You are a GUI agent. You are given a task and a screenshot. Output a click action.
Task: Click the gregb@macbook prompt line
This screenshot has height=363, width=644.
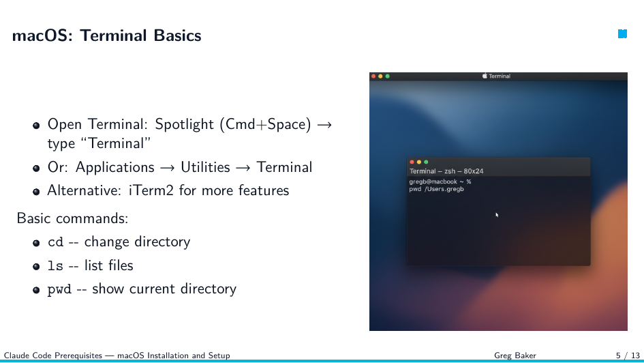[440, 181]
